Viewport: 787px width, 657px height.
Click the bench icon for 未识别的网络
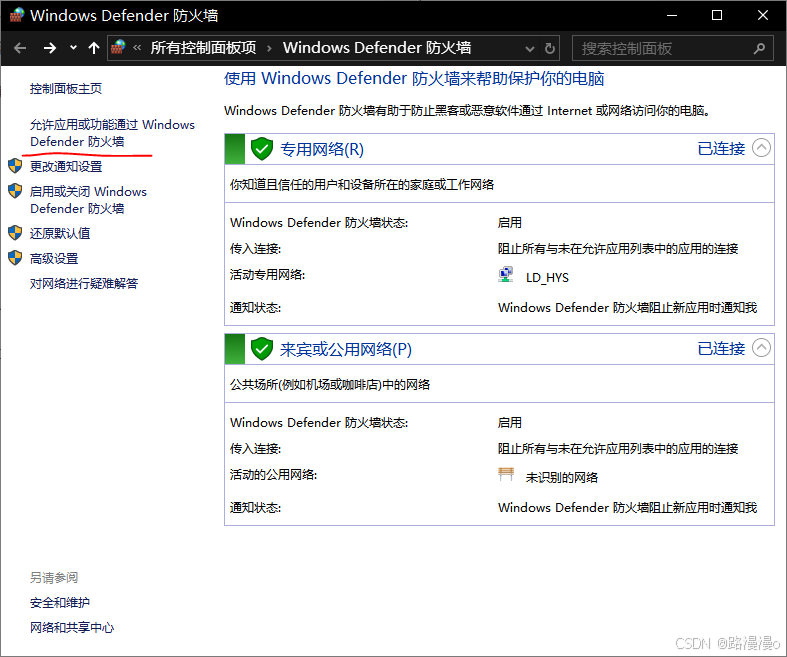point(506,474)
